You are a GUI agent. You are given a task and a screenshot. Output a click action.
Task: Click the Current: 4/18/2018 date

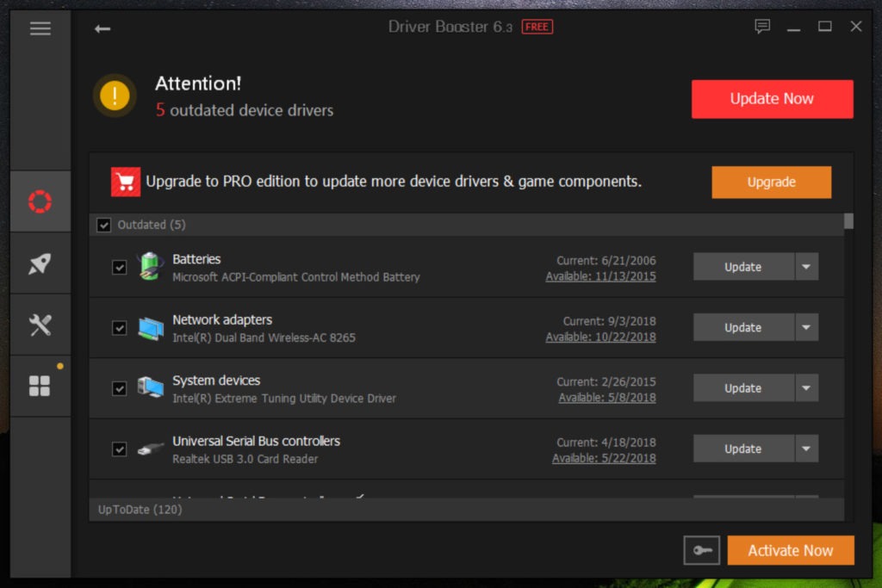coord(606,443)
